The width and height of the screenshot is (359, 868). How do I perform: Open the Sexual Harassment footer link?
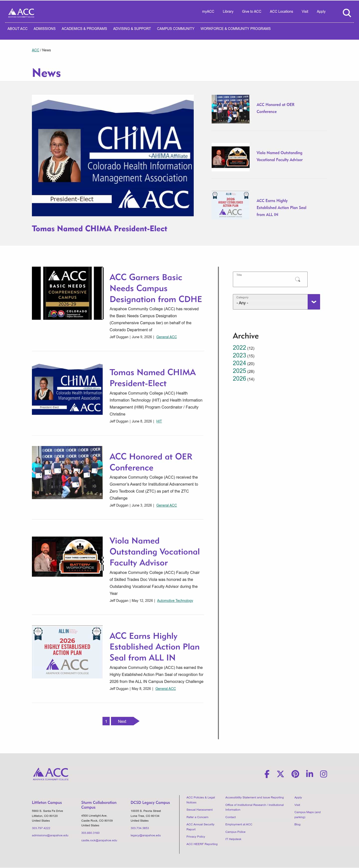199,810
